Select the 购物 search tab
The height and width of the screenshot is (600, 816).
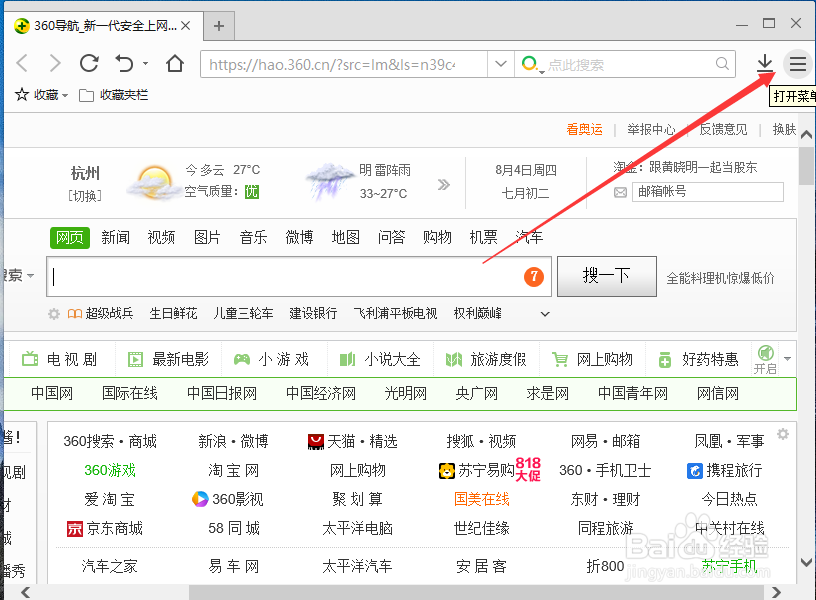(x=437, y=237)
